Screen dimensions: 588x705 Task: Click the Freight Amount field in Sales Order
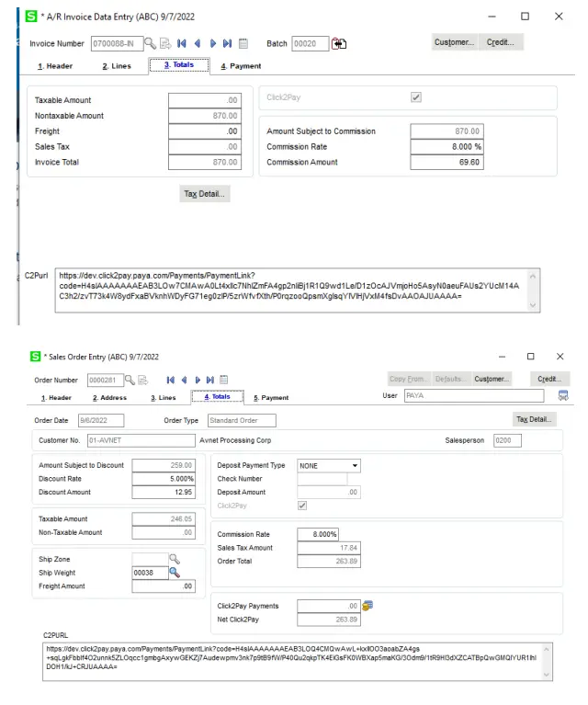[x=164, y=586]
